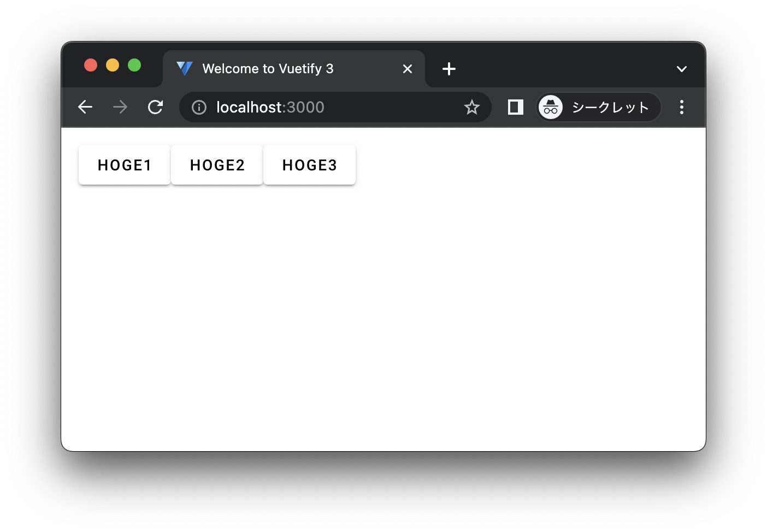Screen dimensions: 767x532
Task: Reload the localhost page
Action: coord(155,107)
